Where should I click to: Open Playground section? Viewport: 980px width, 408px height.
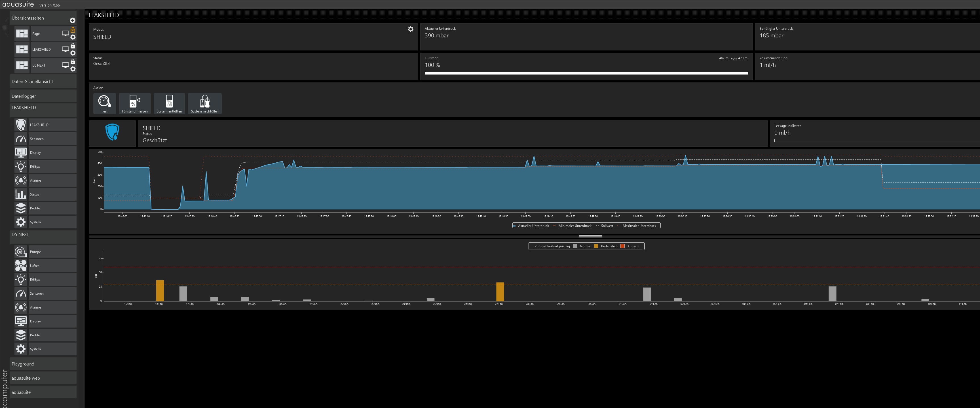[43, 364]
